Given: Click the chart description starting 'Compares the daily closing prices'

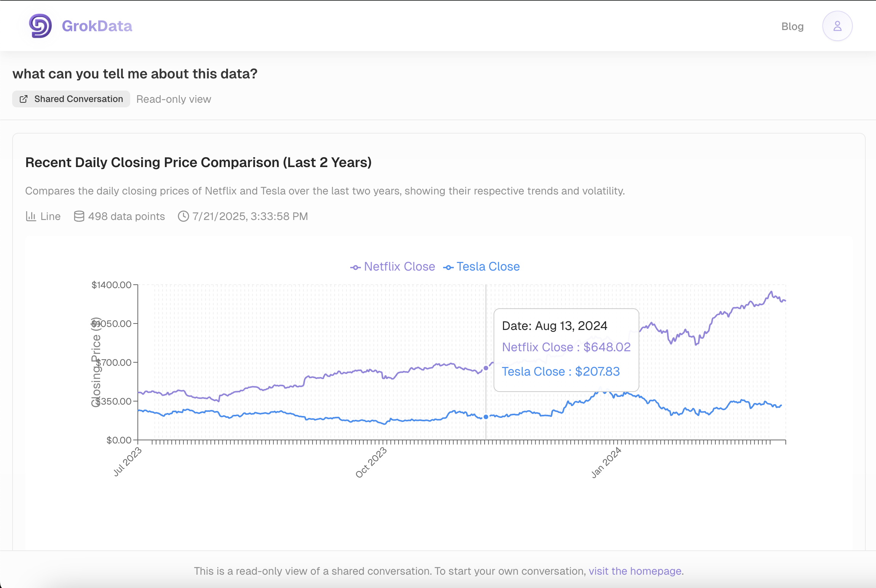Looking at the screenshot, I should [325, 191].
